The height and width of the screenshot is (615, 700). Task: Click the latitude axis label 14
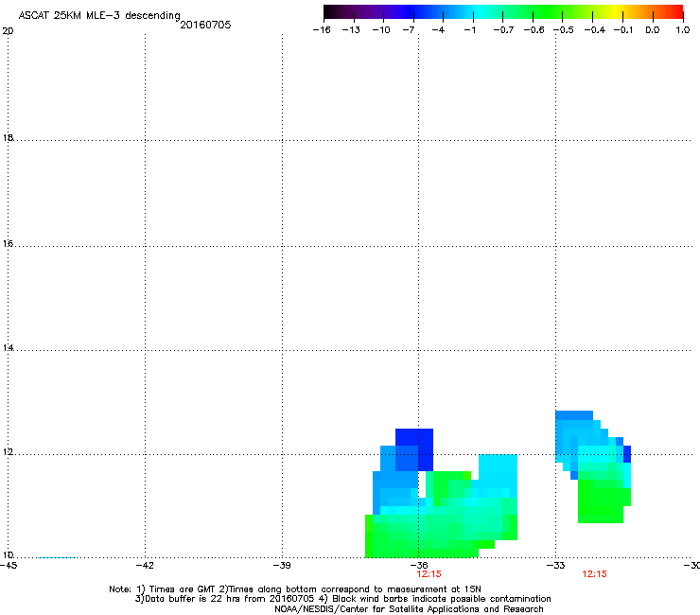[8, 347]
